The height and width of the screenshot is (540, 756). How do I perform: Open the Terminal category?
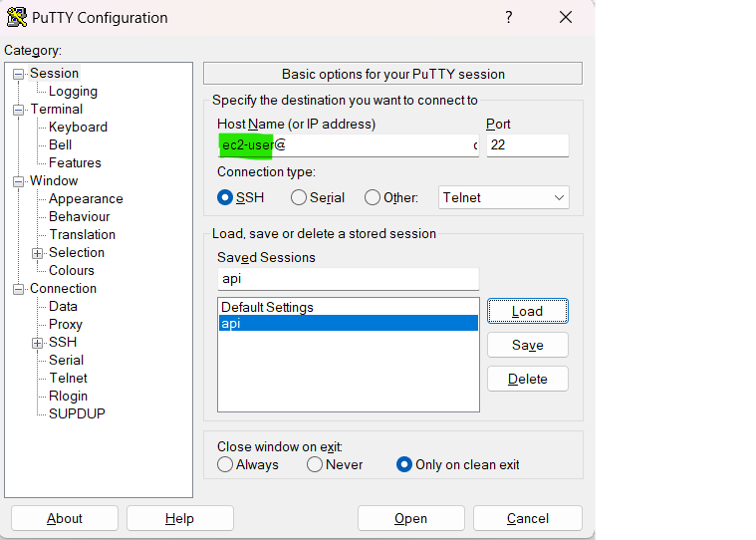pyautogui.click(x=57, y=109)
